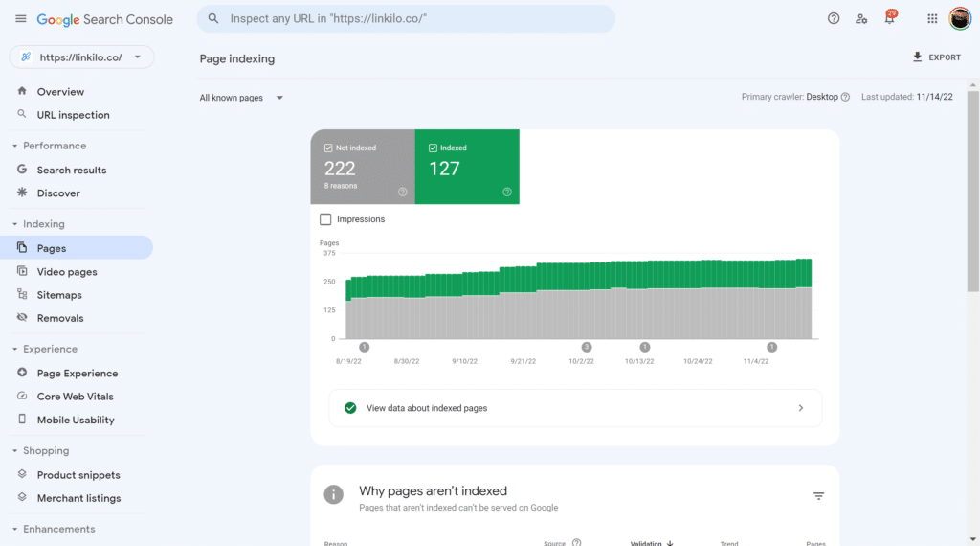Click the Page Experience icon
The image size is (980, 546).
[x=22, y=373]
